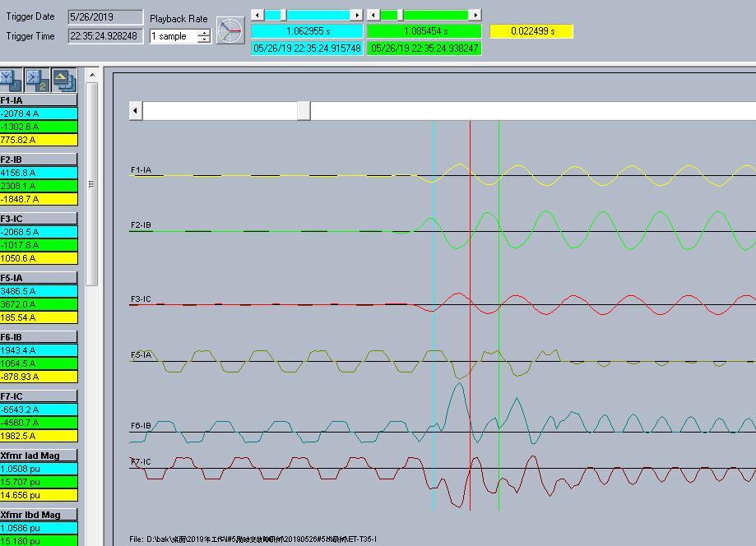
Task: Click the F3-IC waveform trace label
Action: click(141, 299)
